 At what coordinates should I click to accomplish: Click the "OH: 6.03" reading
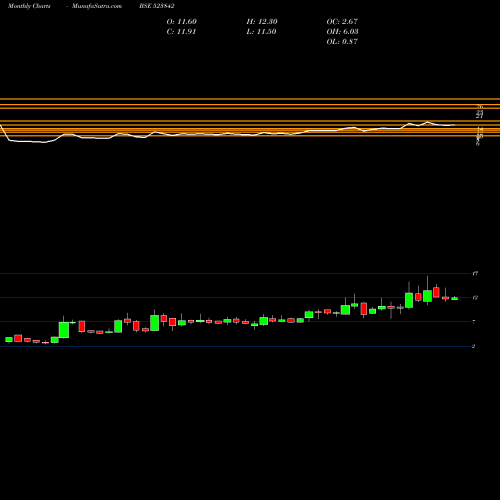pos(342,32)
